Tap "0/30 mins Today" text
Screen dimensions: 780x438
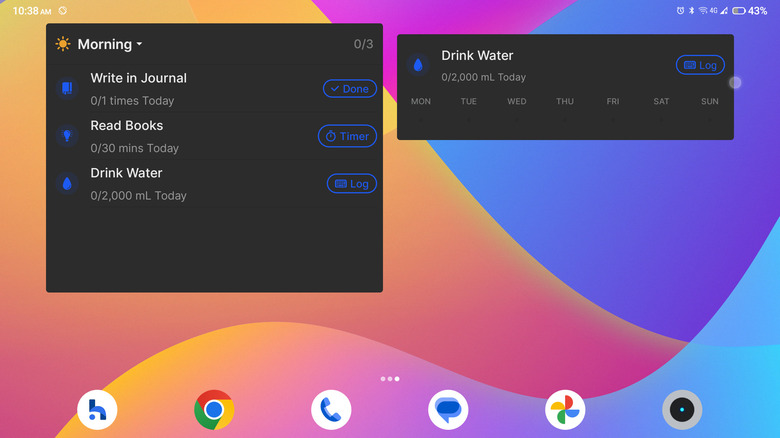(x=134, y=148)
